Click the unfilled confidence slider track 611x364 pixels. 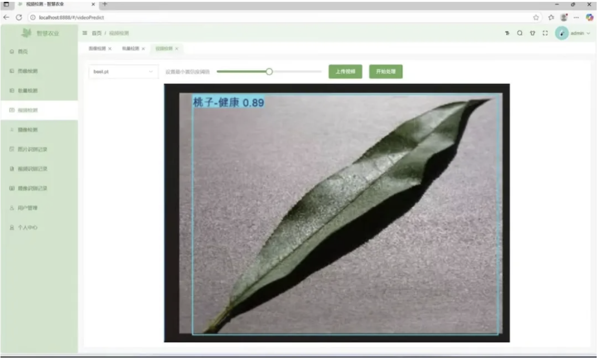pos(297,72)
